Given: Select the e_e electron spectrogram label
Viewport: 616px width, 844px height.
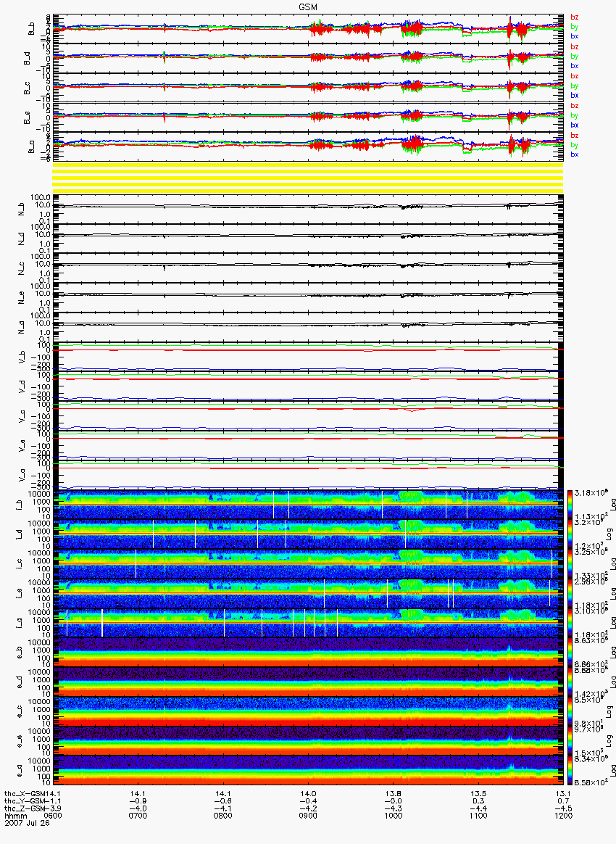Looking at the screenshot, I should point(20,742).
